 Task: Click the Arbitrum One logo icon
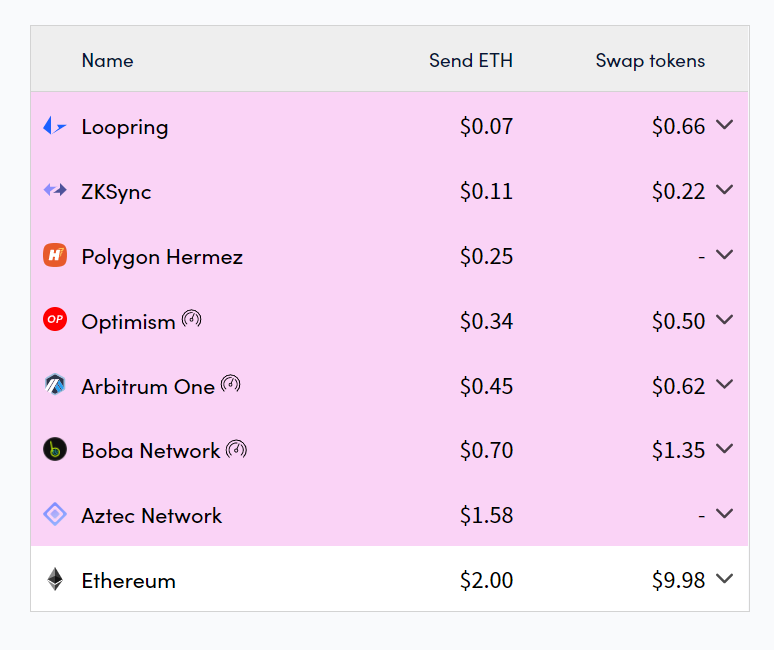55,384
